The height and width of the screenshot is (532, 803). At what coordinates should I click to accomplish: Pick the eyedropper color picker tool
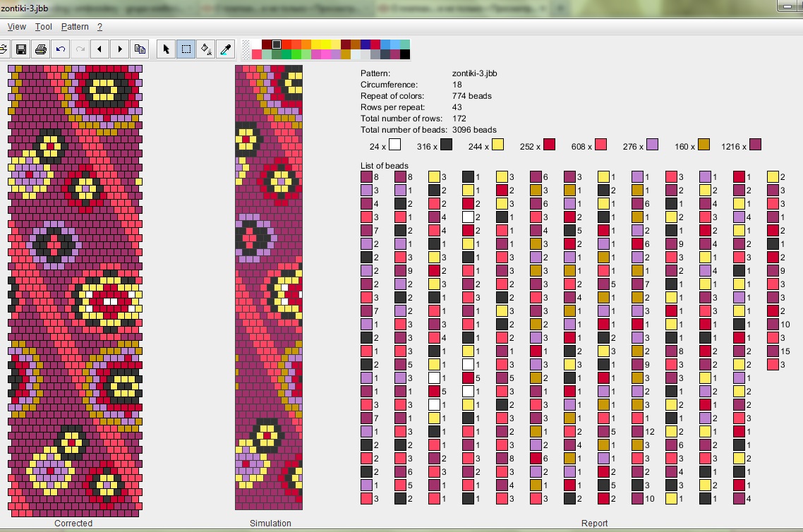click(x=226, y=49)
